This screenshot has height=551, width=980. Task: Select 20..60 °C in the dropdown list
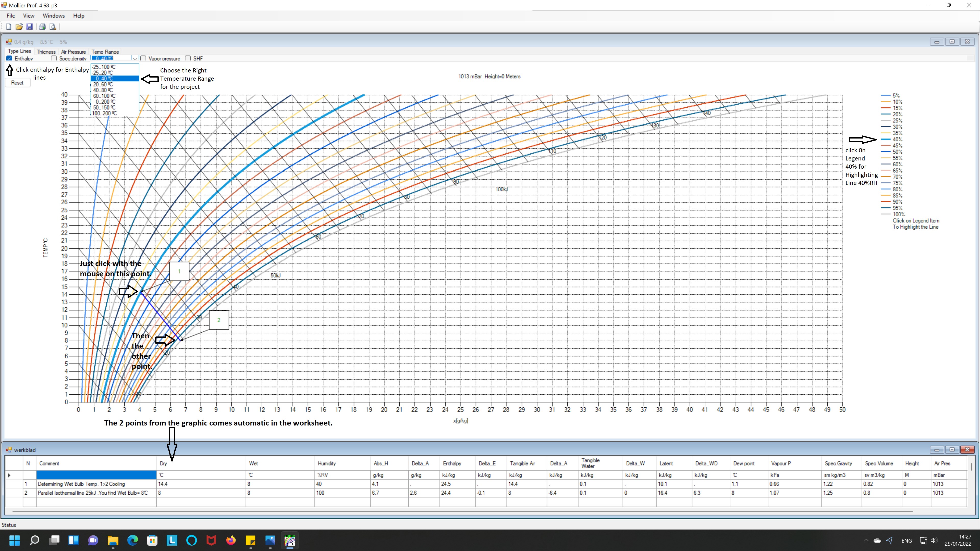point(103,84)
